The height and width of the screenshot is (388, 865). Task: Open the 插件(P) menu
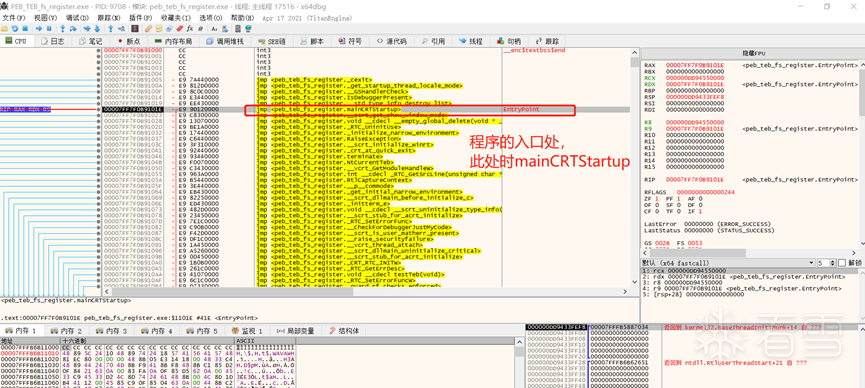coord(140,18)
